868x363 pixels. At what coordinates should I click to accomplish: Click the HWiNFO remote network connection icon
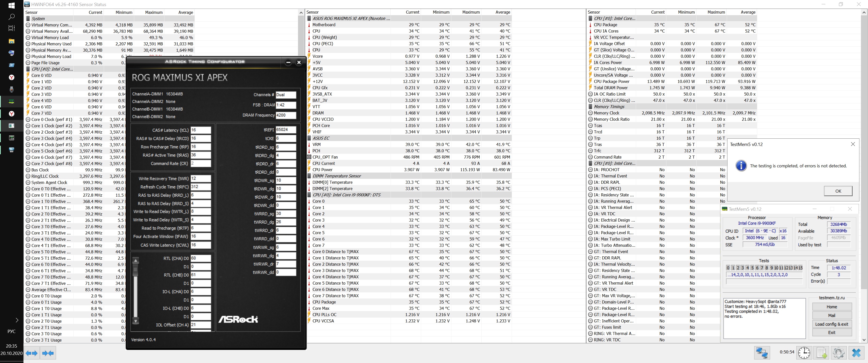coord(762,353)
